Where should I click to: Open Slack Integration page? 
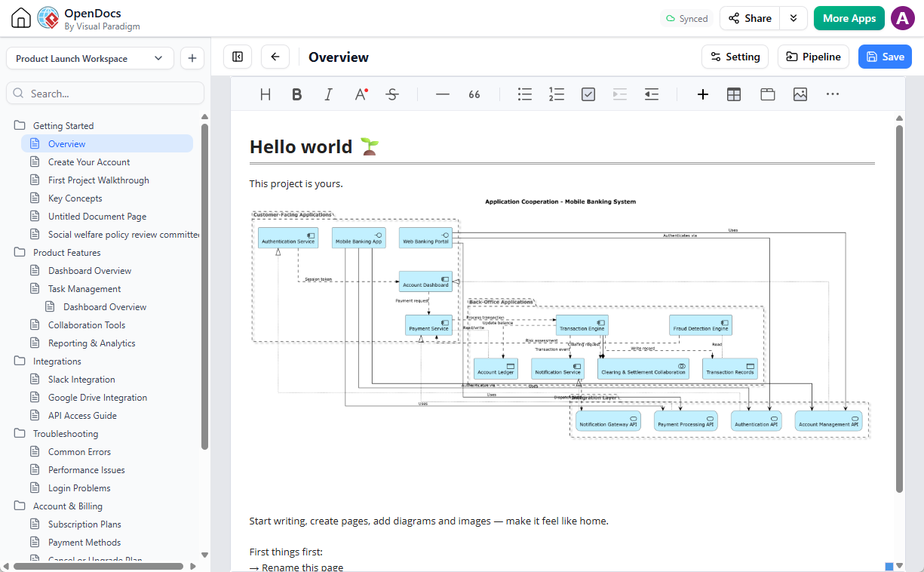coord(81,380)
